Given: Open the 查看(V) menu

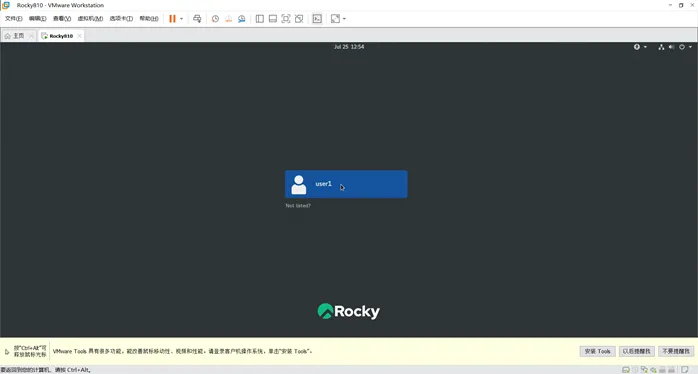Looking at the screenshot, I should click(62, 19).
